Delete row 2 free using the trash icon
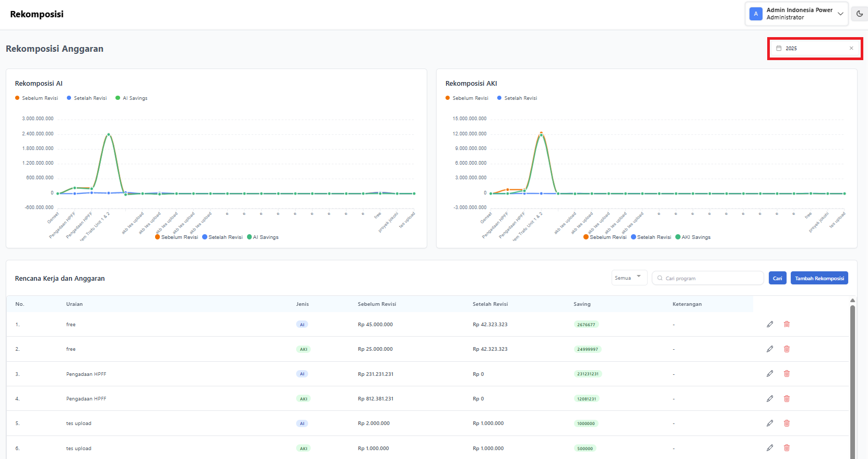 point(787,349)
